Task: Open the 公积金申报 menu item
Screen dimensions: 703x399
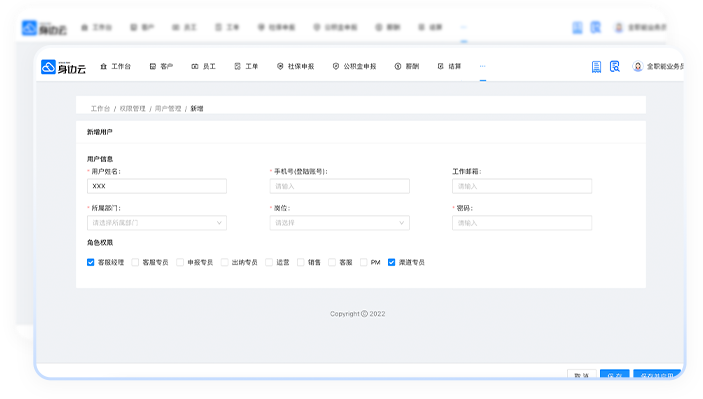Action: click(354, 66)
